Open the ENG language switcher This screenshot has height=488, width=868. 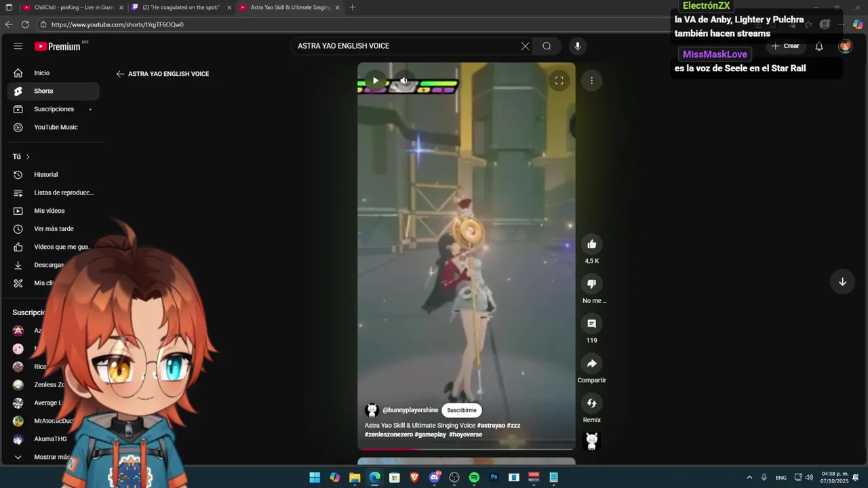(781, 477)
